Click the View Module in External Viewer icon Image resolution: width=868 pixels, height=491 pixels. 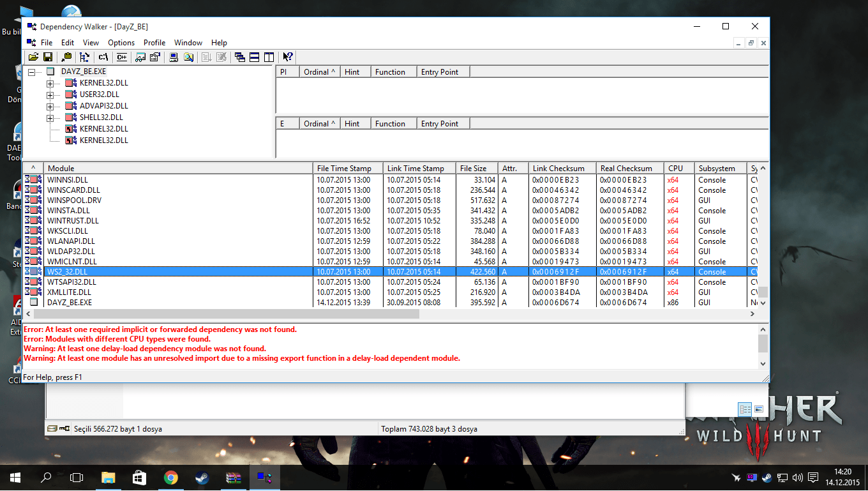coord(140,57)
